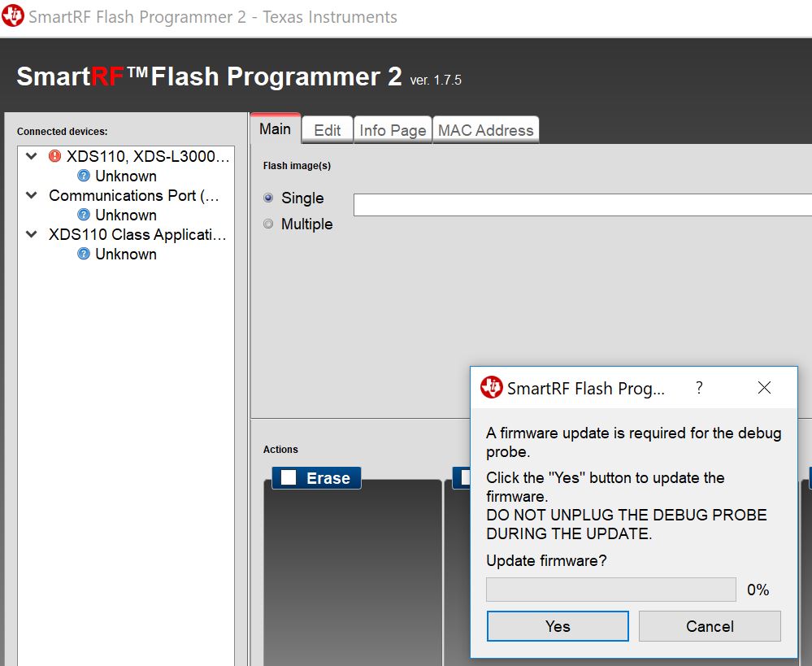812x666 pixels.
Task: Enable the Erase action checkbox
Action: point(289,477)
